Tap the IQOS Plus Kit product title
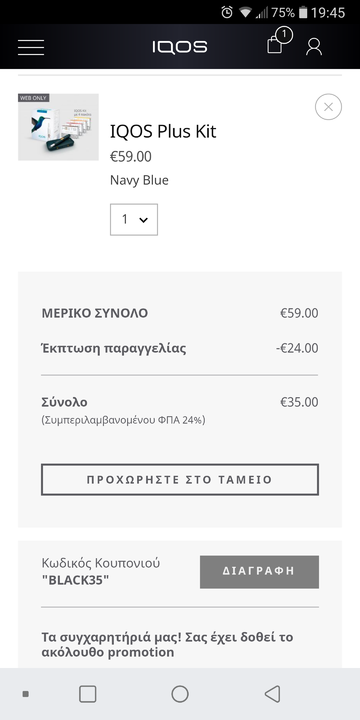360x720 pixels. [x=163, y=132]
